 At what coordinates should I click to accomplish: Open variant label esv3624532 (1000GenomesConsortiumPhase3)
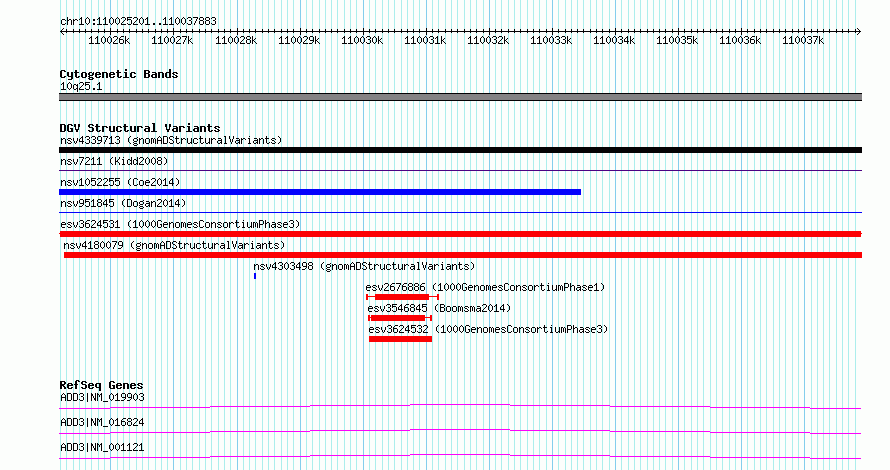488,329
